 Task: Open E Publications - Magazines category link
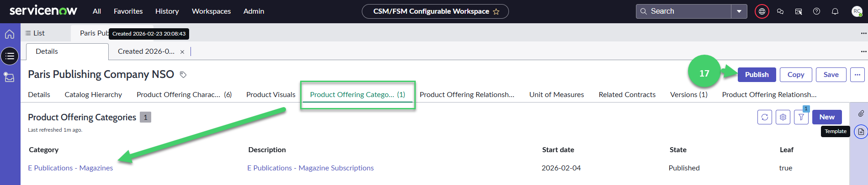pos(70,168)
